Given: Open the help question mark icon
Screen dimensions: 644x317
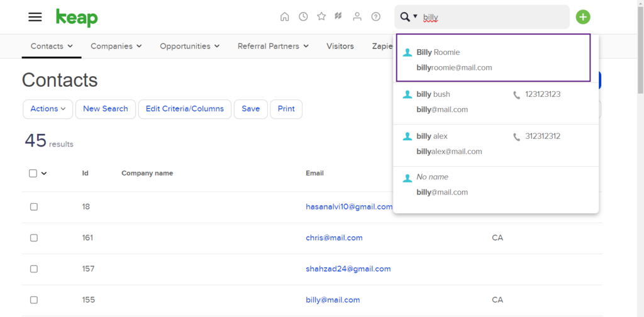Looking at the screenshot, I should coord(376,17).
